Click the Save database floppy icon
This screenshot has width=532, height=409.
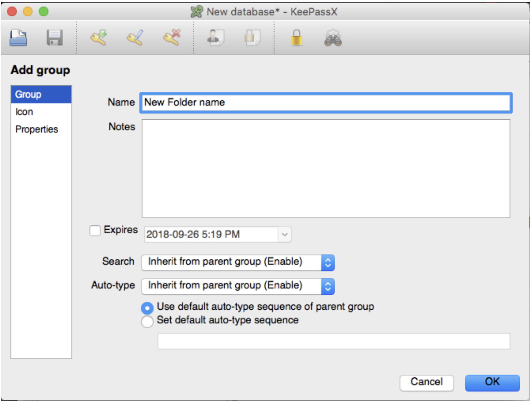(x=55, y=38)
